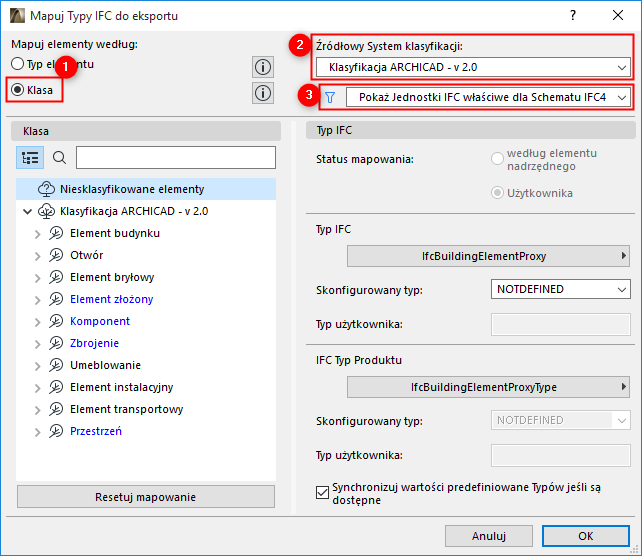Image resolution: width=642 pixels, height=556 pixels.
Task: Expand the Przestrzeń node
Action: (x=38, y=432)
